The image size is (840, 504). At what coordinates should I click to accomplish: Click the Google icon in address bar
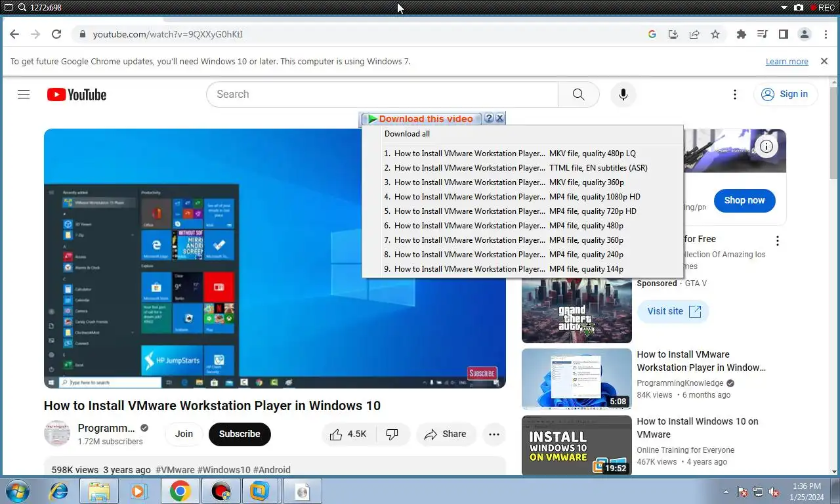click(652, 34)
